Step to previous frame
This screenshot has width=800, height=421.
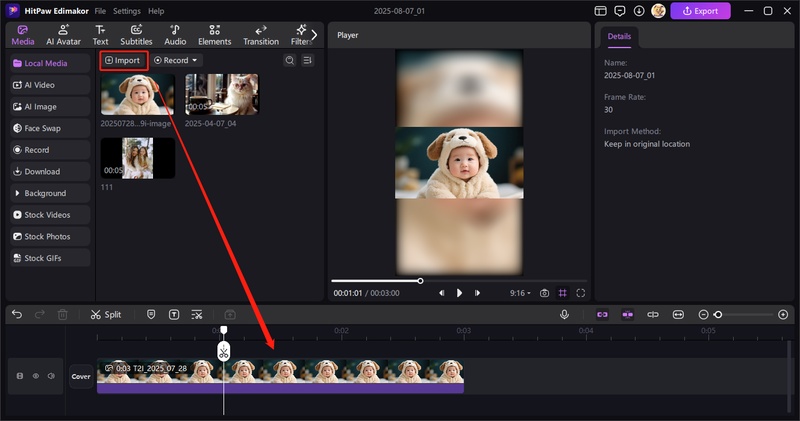[x=441, y=293]
